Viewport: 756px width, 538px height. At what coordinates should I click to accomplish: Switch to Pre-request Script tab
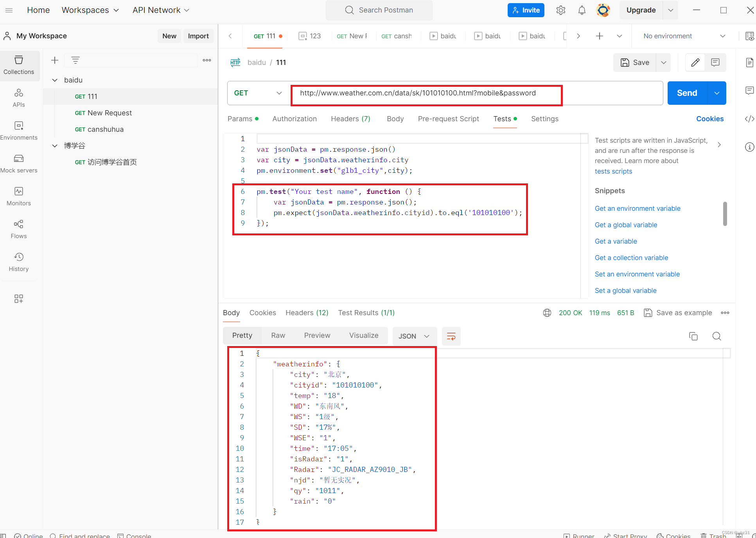(x=448, y=119)
